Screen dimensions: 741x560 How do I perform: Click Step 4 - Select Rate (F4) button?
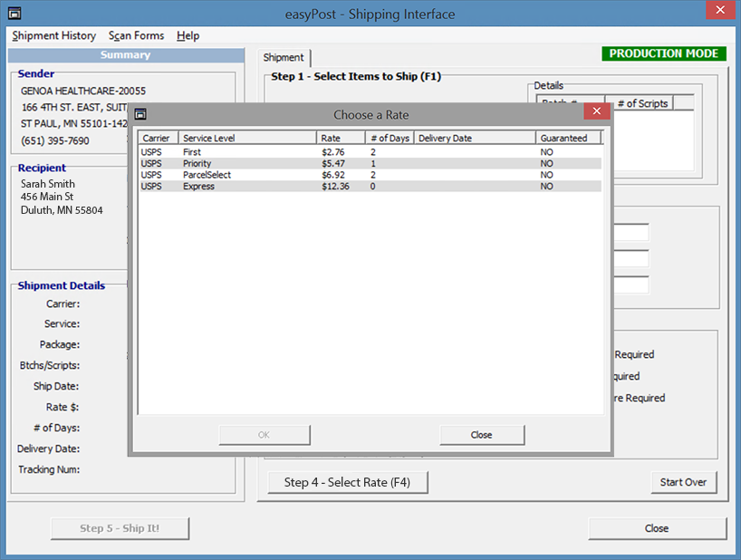coord(347,482)
